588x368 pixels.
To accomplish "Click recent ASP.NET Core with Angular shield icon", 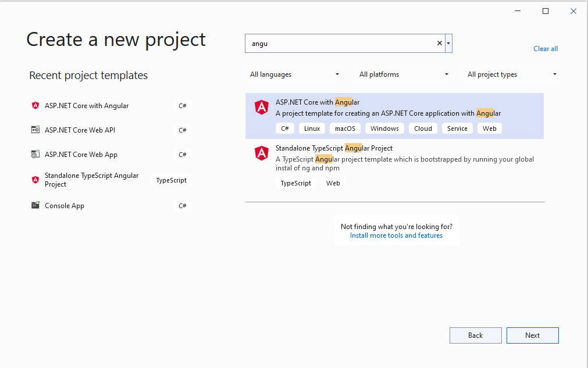I will [35, 106].
